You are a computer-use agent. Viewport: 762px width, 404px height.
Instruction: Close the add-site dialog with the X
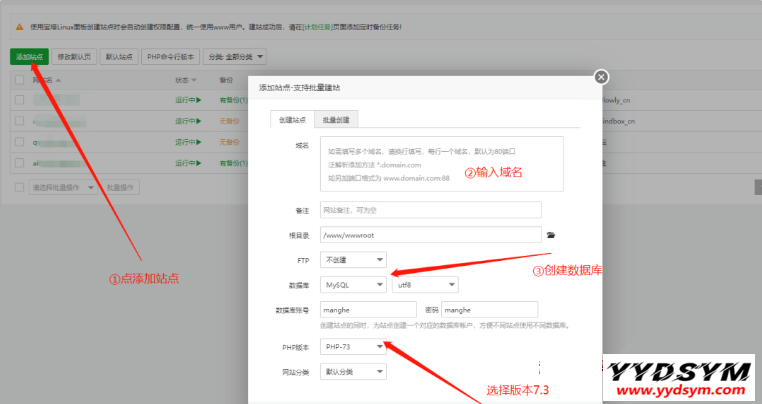point(600,77)
